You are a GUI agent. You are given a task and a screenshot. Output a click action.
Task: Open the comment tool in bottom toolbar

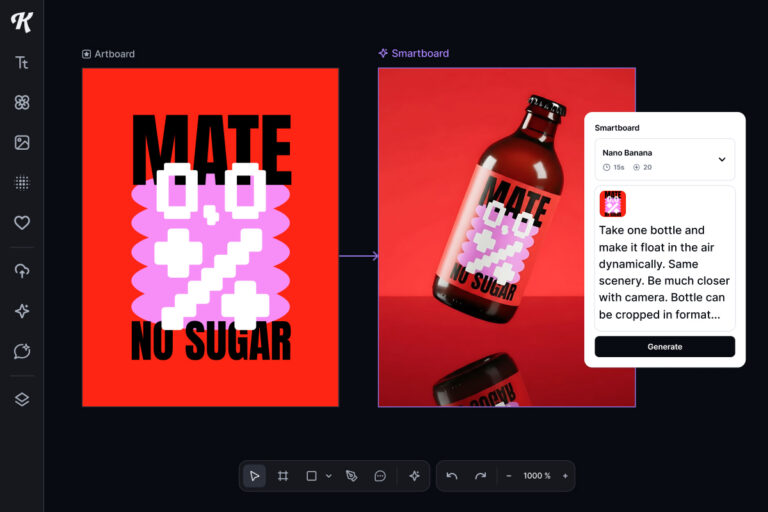[380, 476]
